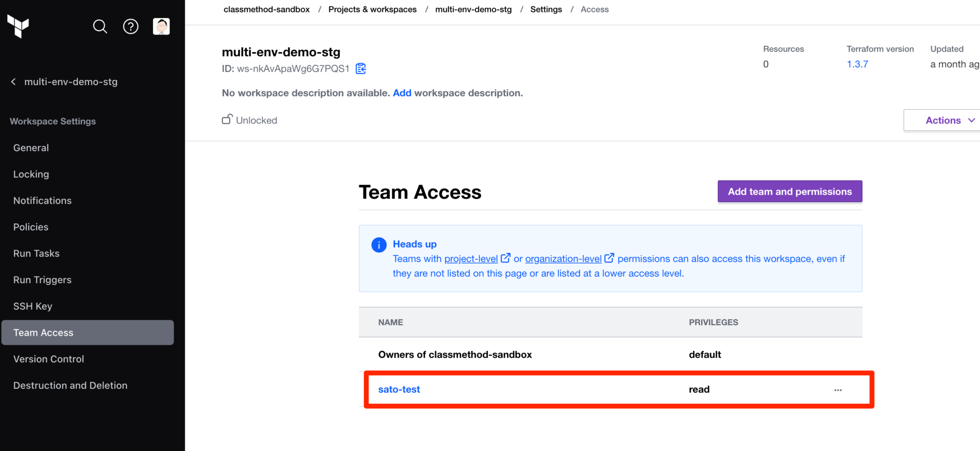This screenshot has height=451, width=980.
Task: Click the Unlocked padlock icon
Action: (227, 119)
